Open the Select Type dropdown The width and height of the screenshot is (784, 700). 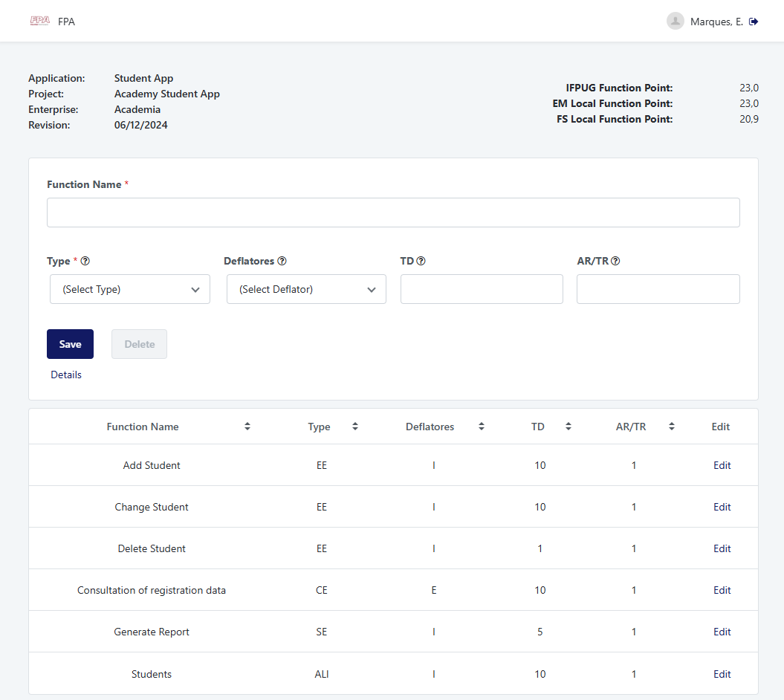tap(130, 289)
